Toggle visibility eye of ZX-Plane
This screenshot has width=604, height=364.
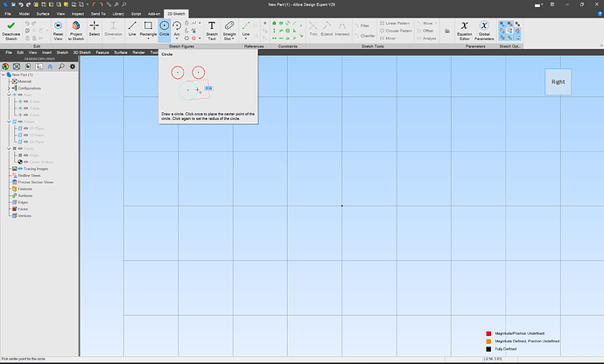pos(26,142)
